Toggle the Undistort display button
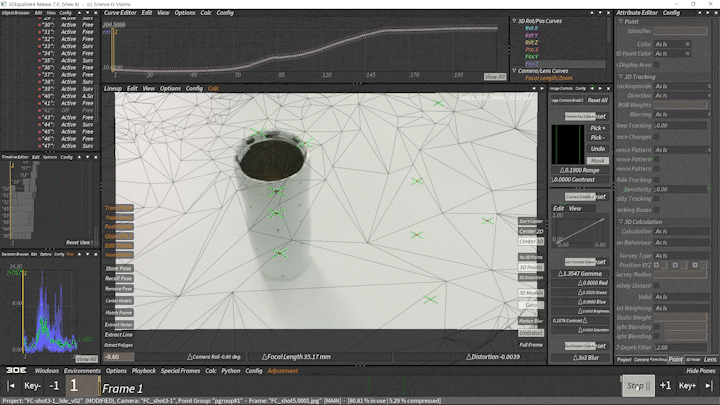Image resolution: width=720 pixels, height=405 pixels. click(x=531, y=333)
